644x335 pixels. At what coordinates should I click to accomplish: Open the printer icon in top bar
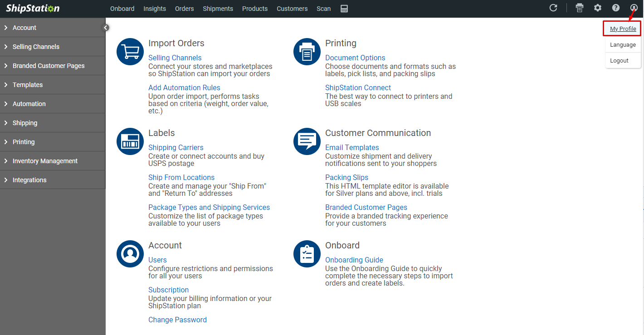(579, 8)
